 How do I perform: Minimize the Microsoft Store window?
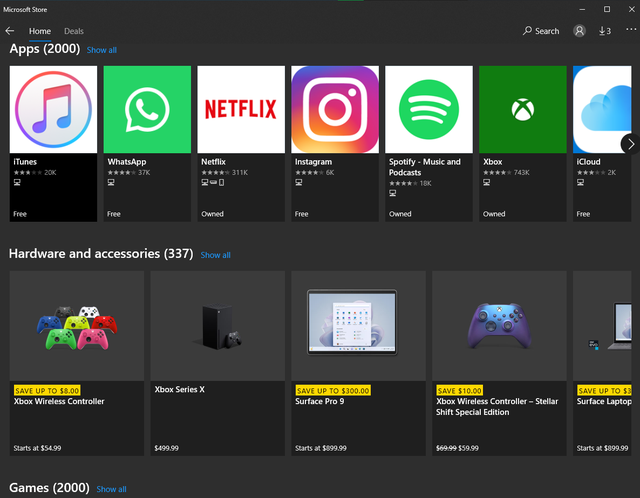pos(582,9)
